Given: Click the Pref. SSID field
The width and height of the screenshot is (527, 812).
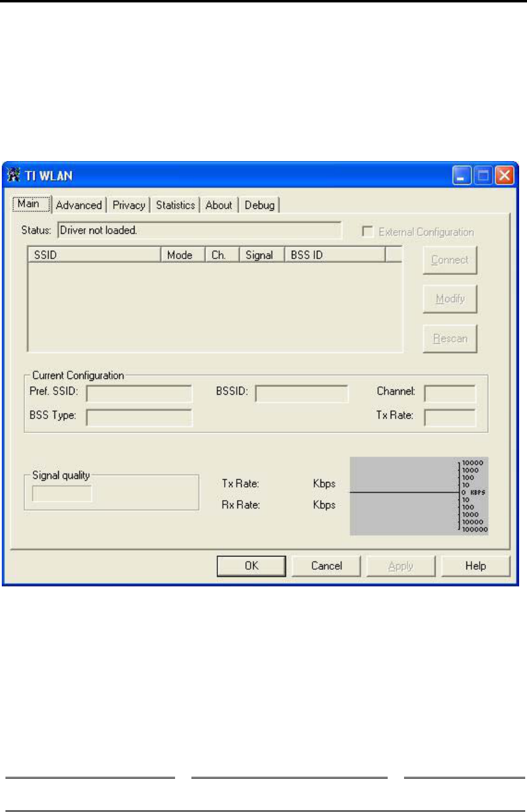Looking at the screenshot, I should click(x=139, y=394).
